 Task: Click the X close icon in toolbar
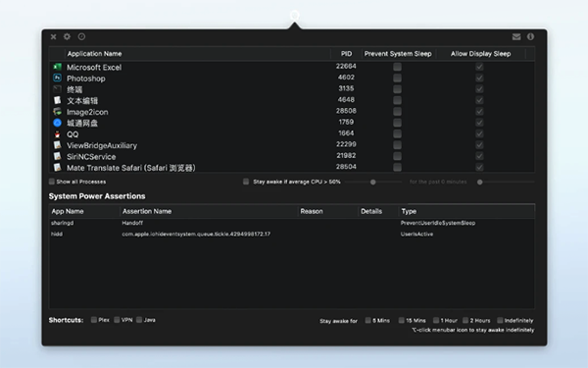[53, 36]
